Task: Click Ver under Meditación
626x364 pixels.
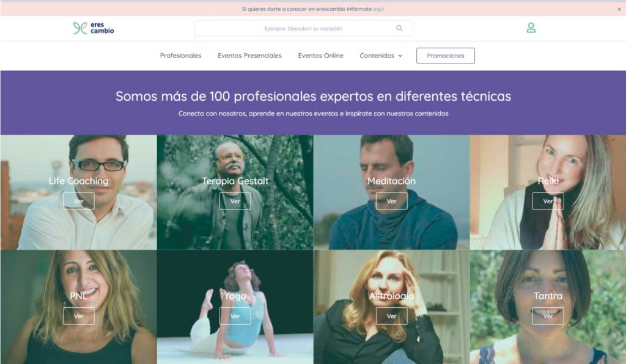Action: coord(392,201)
